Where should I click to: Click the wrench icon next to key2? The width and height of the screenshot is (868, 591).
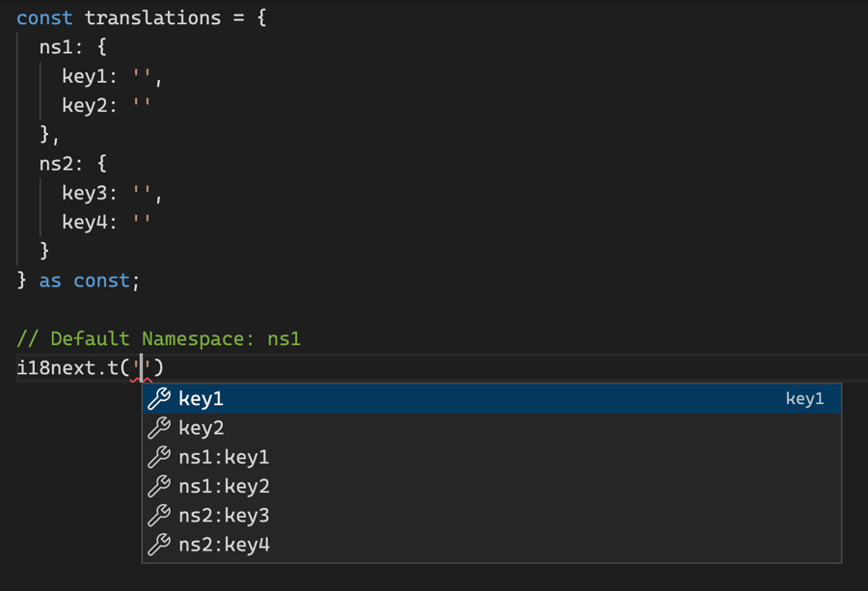point(159,428)
